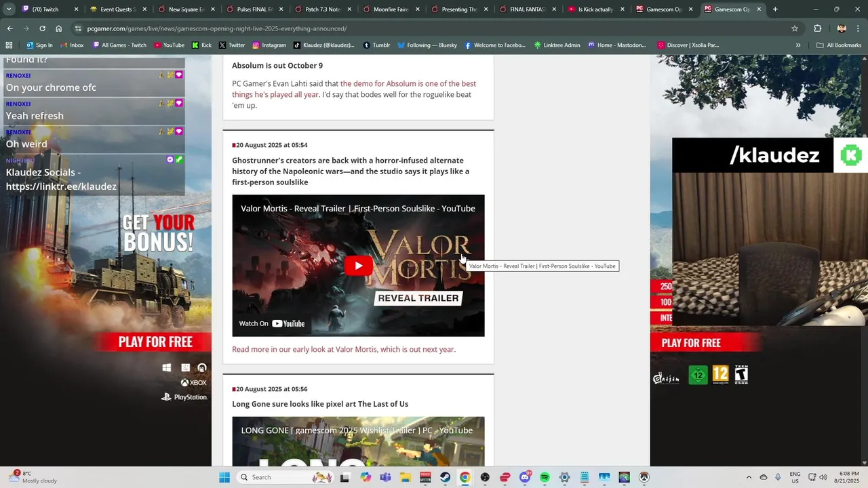Open the weather widget showing 8°C
Image resolution: width=868 pixels, height=488 pixels.
click(x=33, y=477)
